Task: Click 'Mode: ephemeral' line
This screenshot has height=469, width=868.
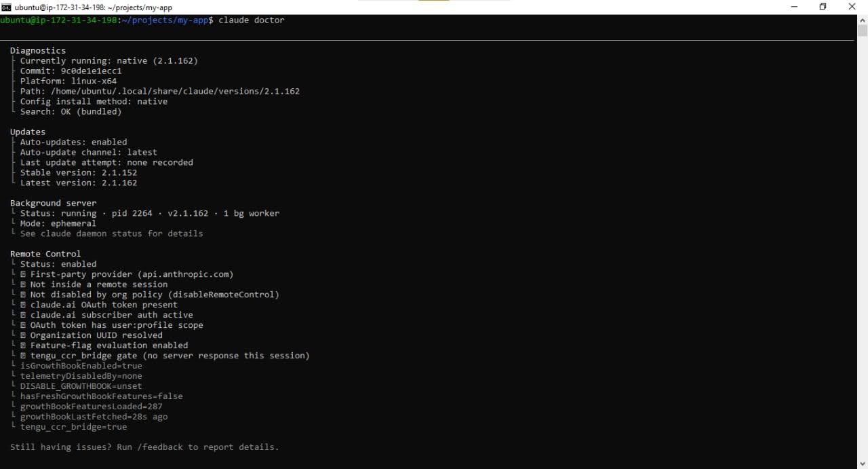Action: pos(58,224)
